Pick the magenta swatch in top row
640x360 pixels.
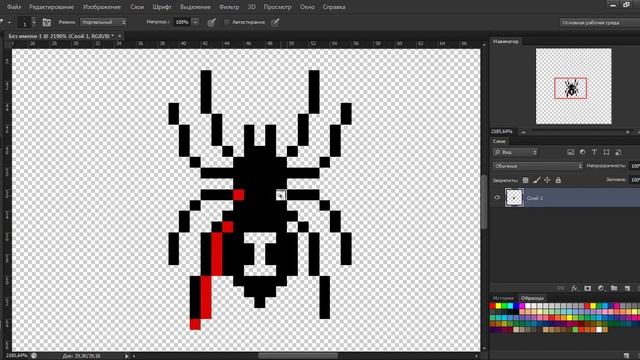pyautogui.click(x=522, y=306)
